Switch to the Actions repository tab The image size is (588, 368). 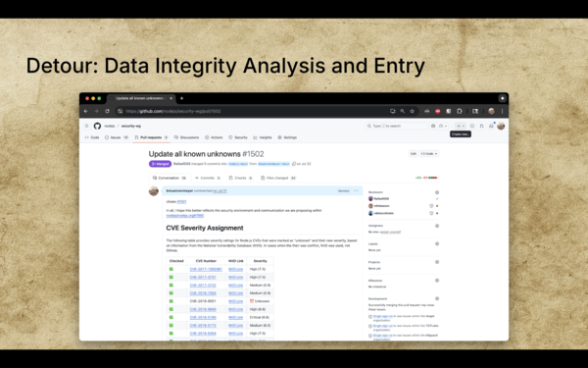tap(214, 137)
